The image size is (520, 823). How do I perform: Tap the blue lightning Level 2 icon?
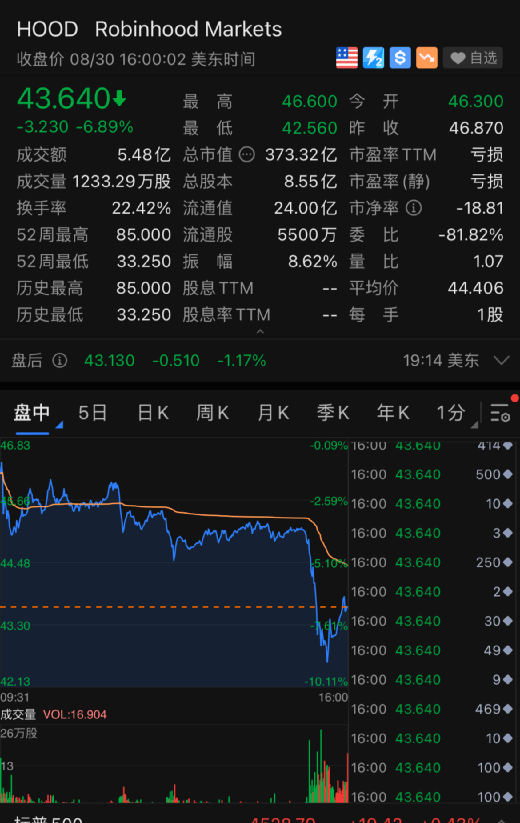374,58
